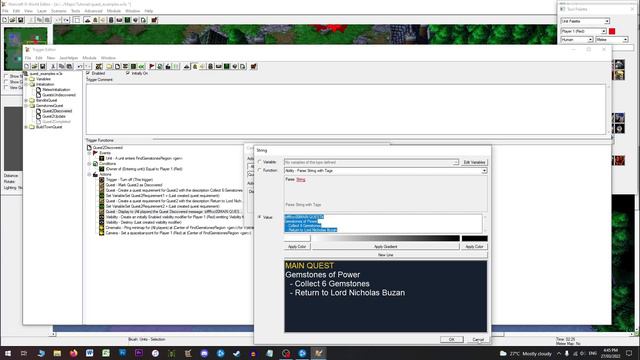Image resolution: width=640 pixels, height=360 pixels.
Task: Open Layer menu in World Editor
Action: coord(42,11)
